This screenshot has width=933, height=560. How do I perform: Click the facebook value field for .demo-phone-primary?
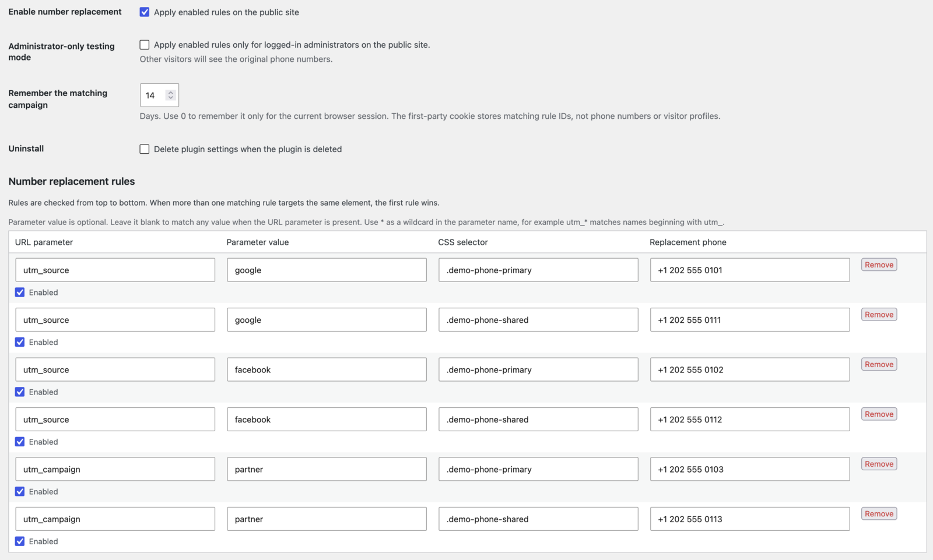click(327, 370)
